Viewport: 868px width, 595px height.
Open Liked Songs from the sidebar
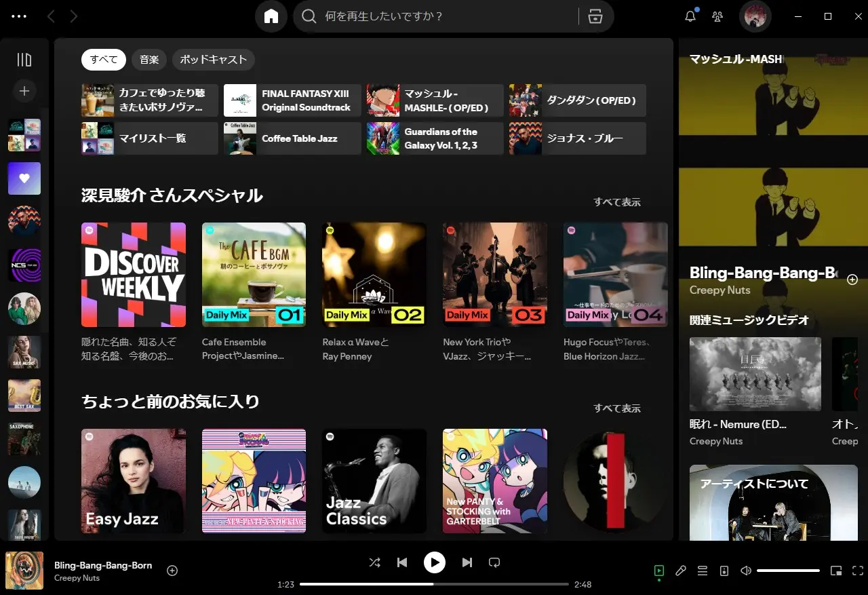tap(24, 178)
